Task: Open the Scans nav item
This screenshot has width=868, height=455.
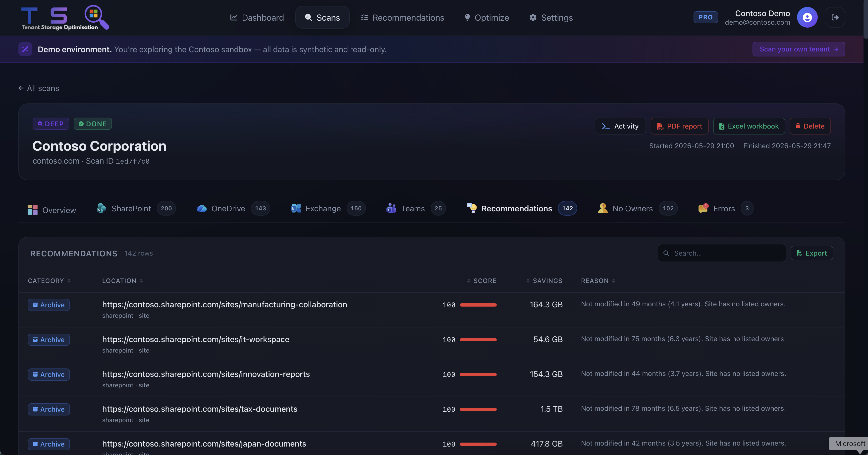Action: coord(323,17)
